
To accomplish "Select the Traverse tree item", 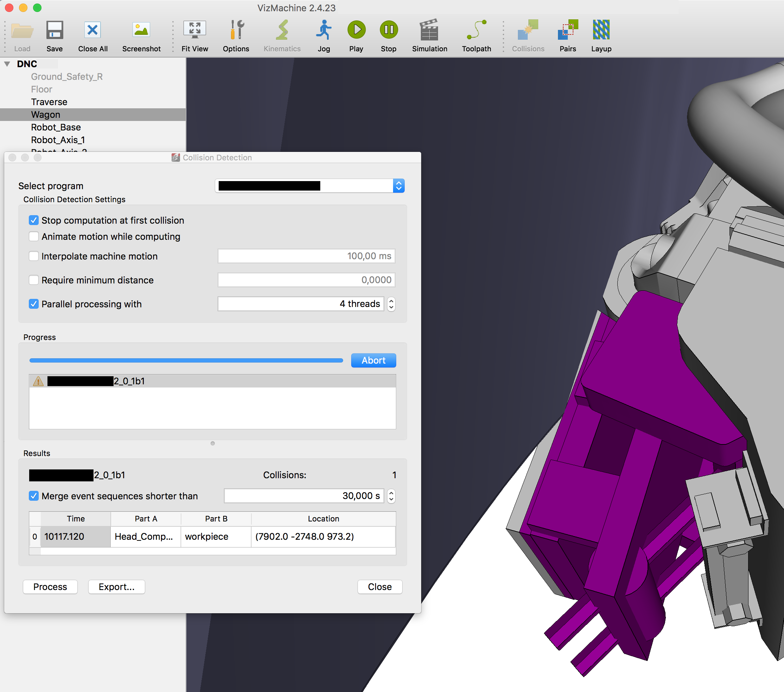I will [49, 102].
